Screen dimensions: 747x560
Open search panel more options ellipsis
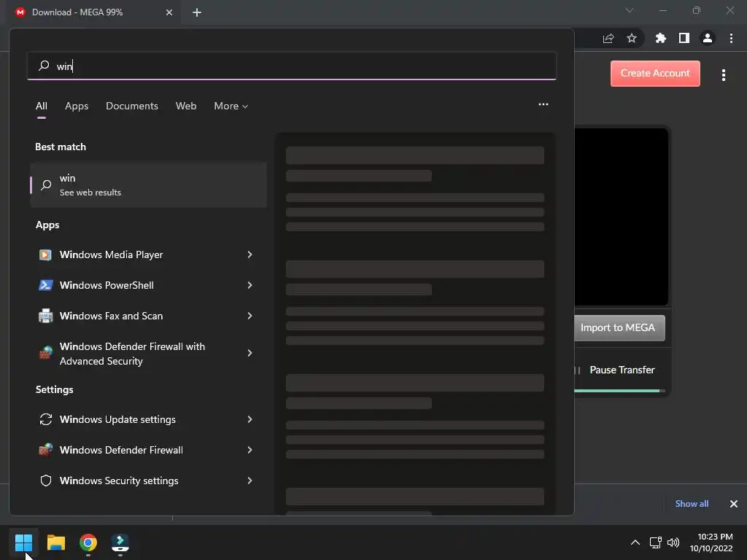543,104
